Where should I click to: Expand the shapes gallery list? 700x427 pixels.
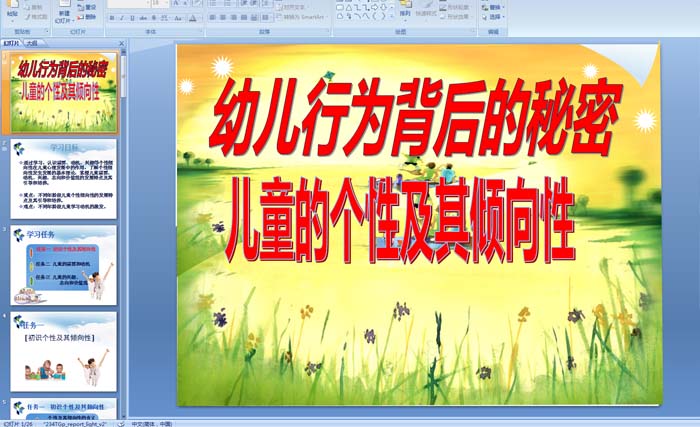tap(392, 18)
